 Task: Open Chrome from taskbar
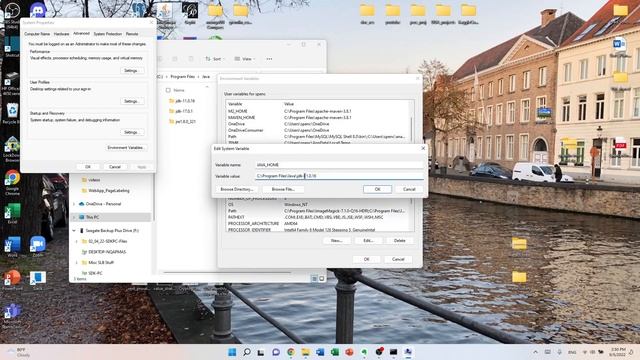(x=291, y=352)
